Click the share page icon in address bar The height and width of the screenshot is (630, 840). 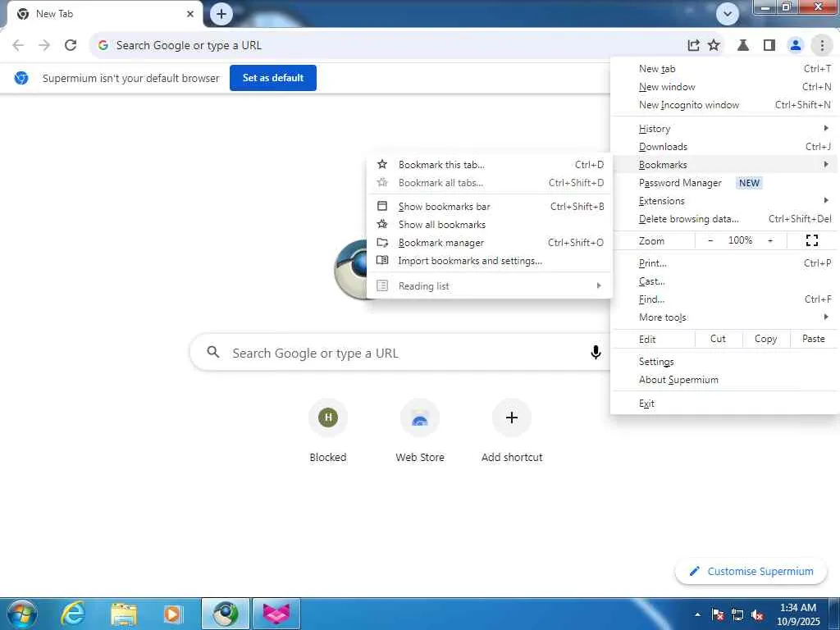tap(693, 45)
